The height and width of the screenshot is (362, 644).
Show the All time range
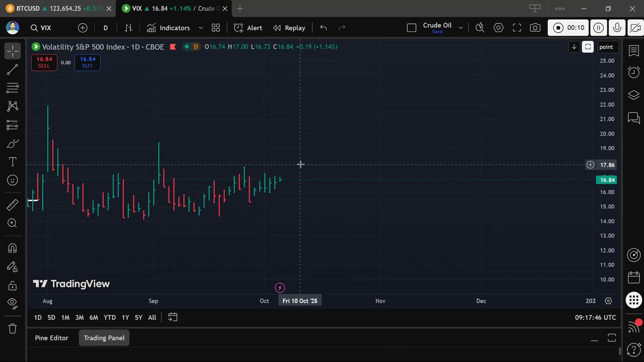pos(152,317)
